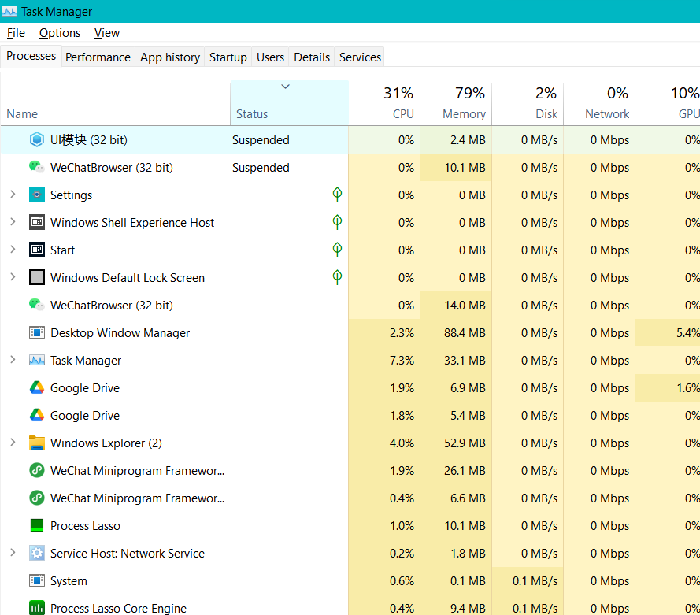Click the UI模块 (32 bit) process icon
This screenshot has height=615, width=700.
pyautogui.click(x=36, y=139)
